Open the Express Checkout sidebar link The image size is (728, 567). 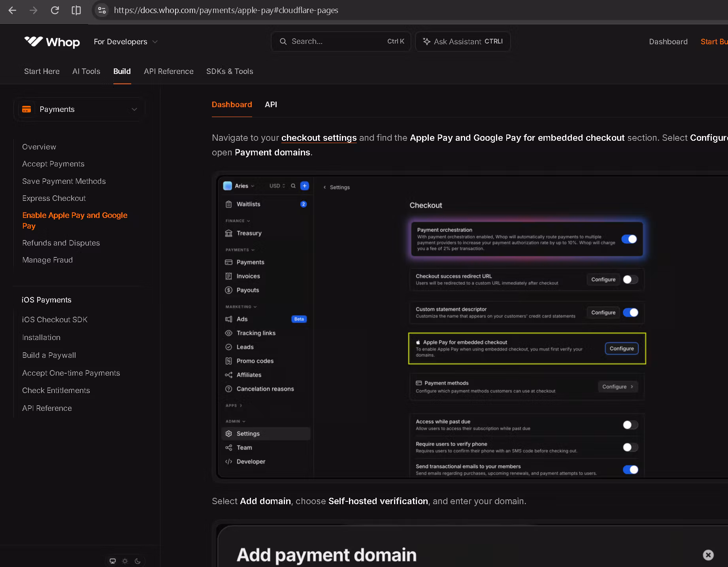pyautogui.click(x=54, y=198)
